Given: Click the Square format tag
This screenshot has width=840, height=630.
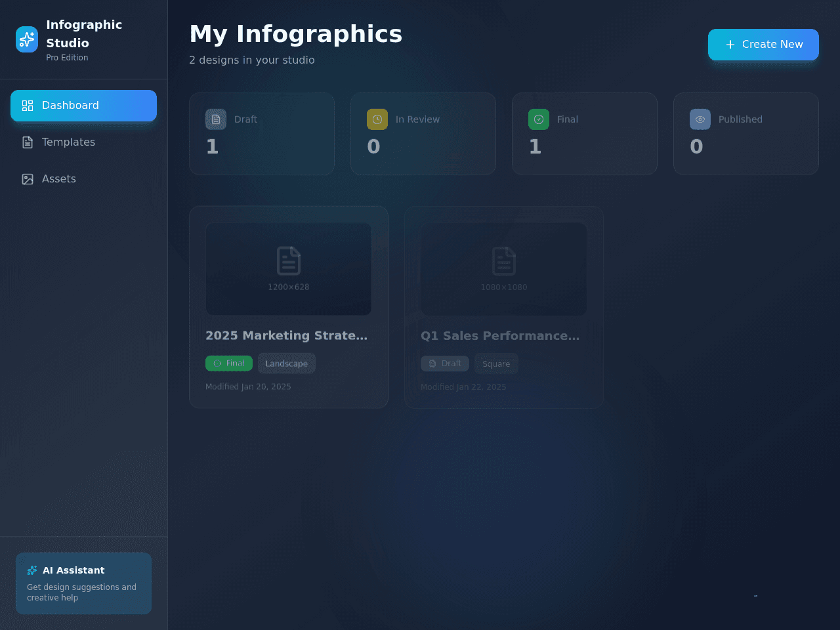Looking at the screenshot, I should coord(496,364).
